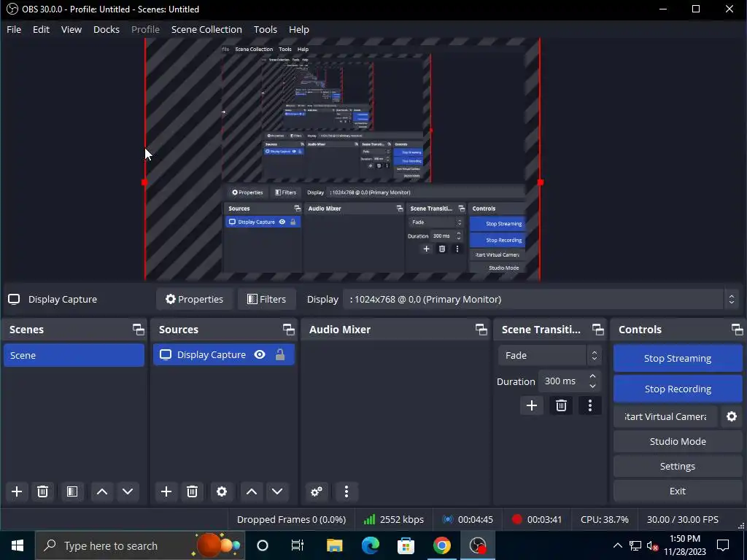747x560 pixels.
Task: Select the Scene item in Scenes list
Action: point(74,355)
